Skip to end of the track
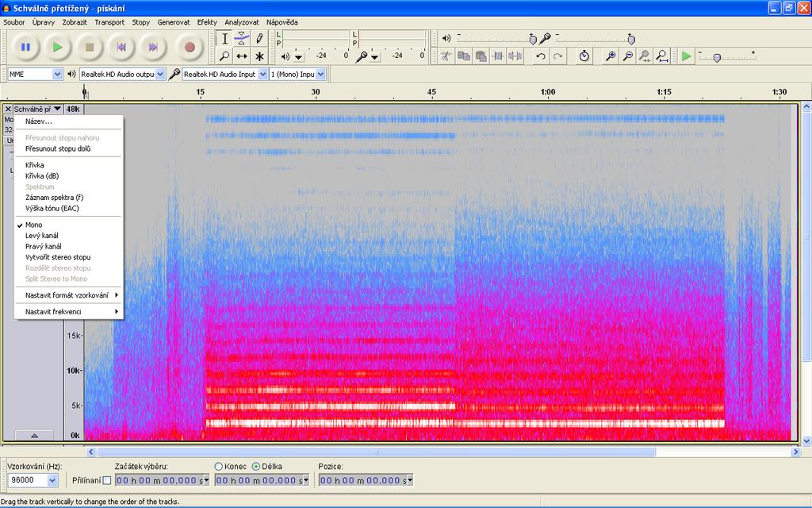The height and width of the screenshot is (508, 812). click(x=153, y=47)
